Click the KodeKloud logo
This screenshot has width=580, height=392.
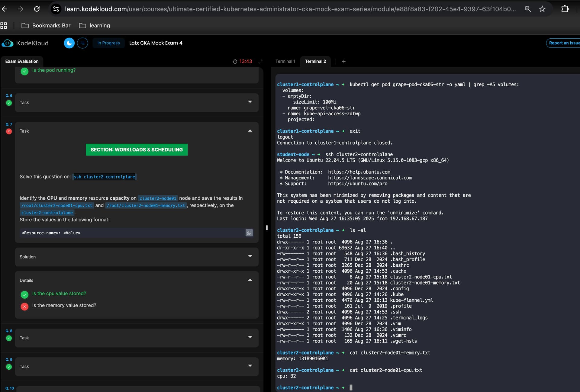[x=25, y=43]
